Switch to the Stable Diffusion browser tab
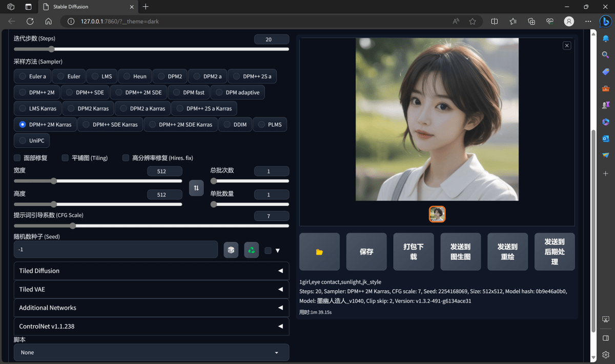The width and height of the screenshot is (615, 364). click(x=82, y=7)
